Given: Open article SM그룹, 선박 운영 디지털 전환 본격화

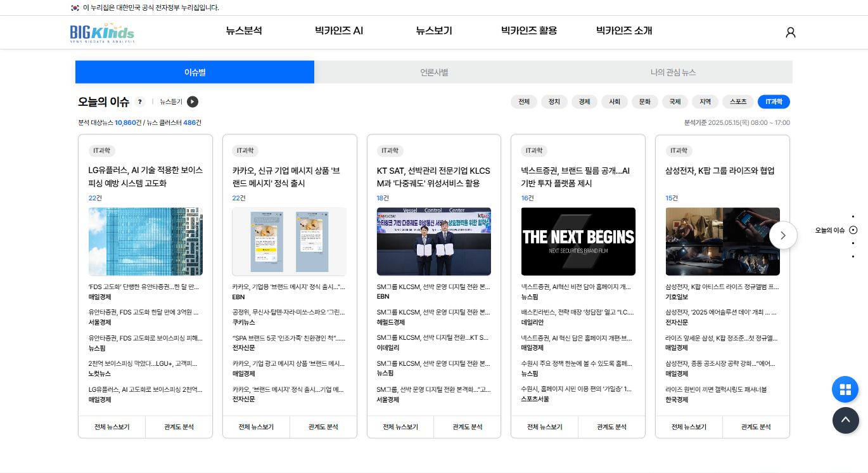Looking at the screenshot, I should (433, 389).
